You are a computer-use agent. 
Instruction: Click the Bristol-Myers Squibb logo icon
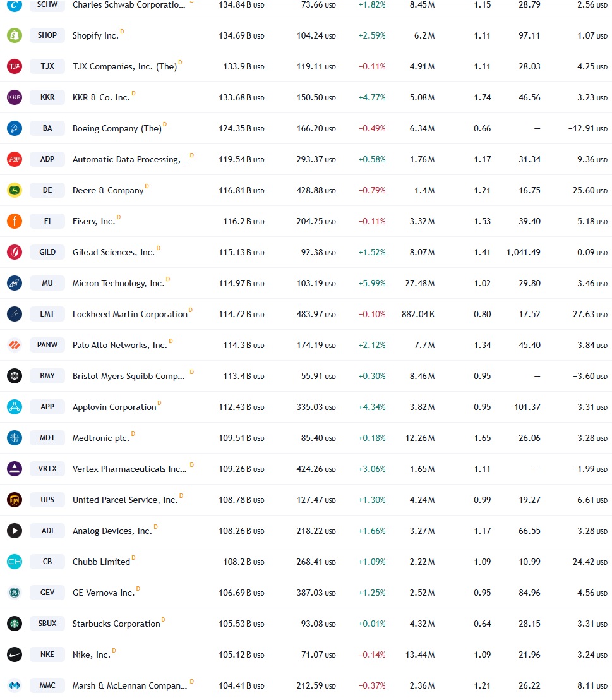pos(15,376)
